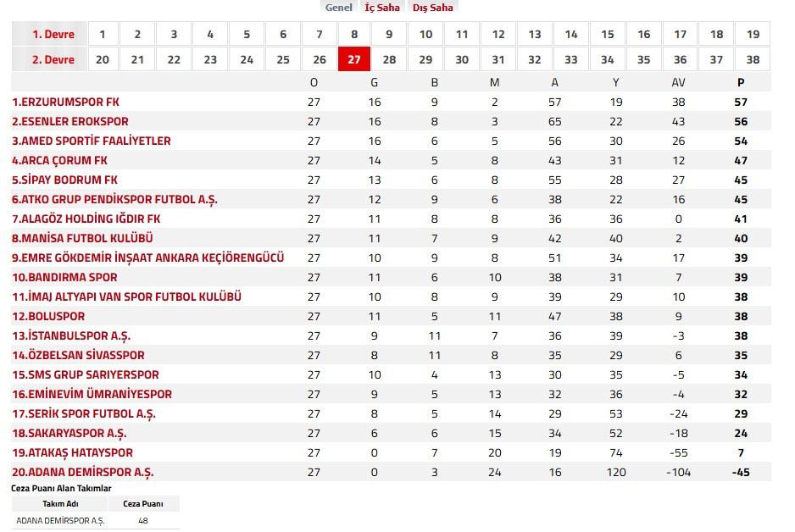Pick week 10 from the selector
Screen dimensions: 795x532
click(x=425, y=35)
